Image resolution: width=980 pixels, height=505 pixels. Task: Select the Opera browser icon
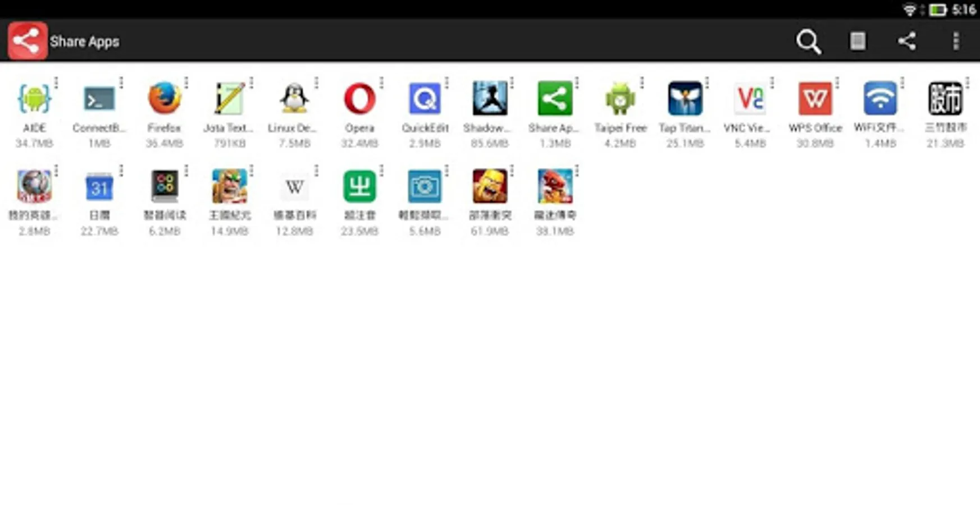click(360, 99)
